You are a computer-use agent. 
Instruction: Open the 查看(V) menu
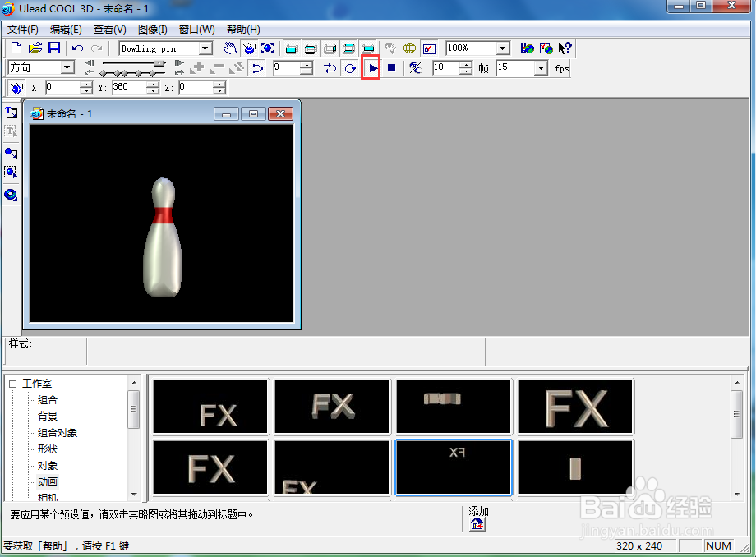[110, 30]
